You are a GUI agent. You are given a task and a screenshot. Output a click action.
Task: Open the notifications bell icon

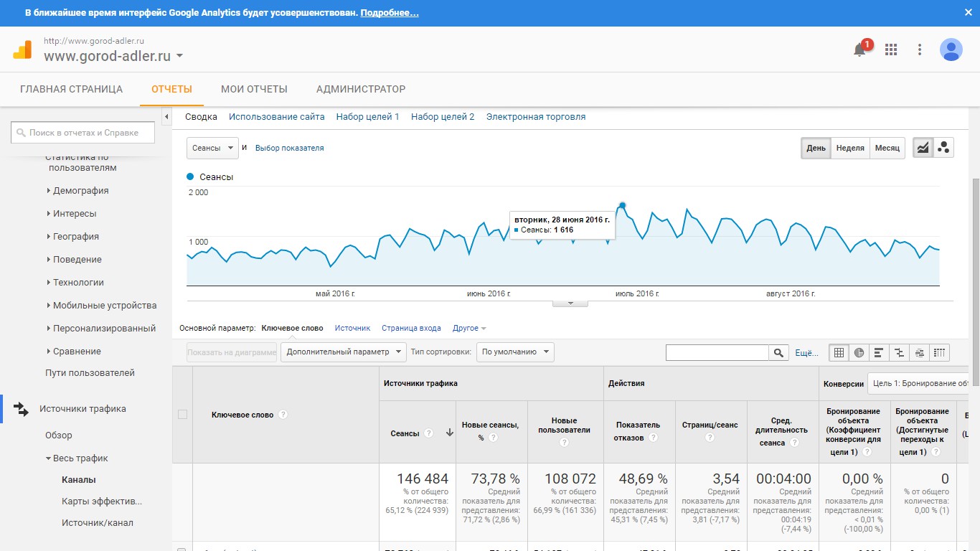(859, 50)
